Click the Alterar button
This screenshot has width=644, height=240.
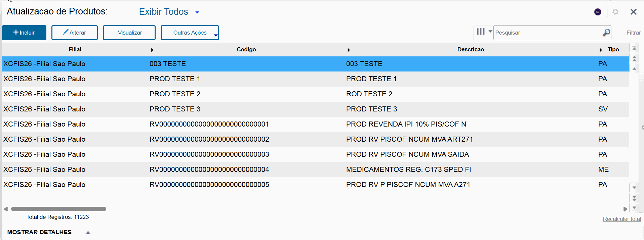click(x=74, y=33)
